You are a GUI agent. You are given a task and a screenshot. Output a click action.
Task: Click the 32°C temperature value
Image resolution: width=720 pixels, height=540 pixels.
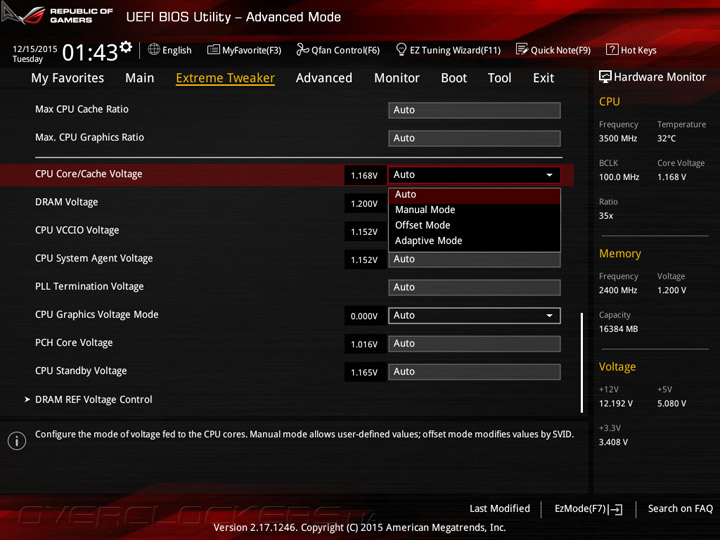(x=666, y=138)
